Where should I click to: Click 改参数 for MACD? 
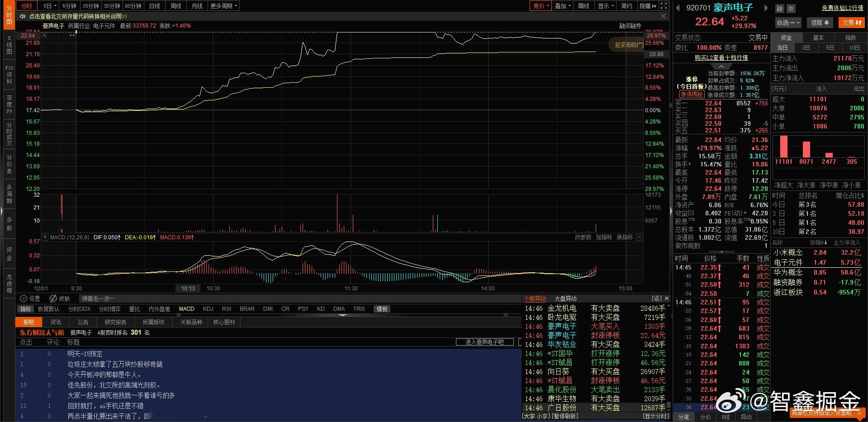(x=583, y=237)
